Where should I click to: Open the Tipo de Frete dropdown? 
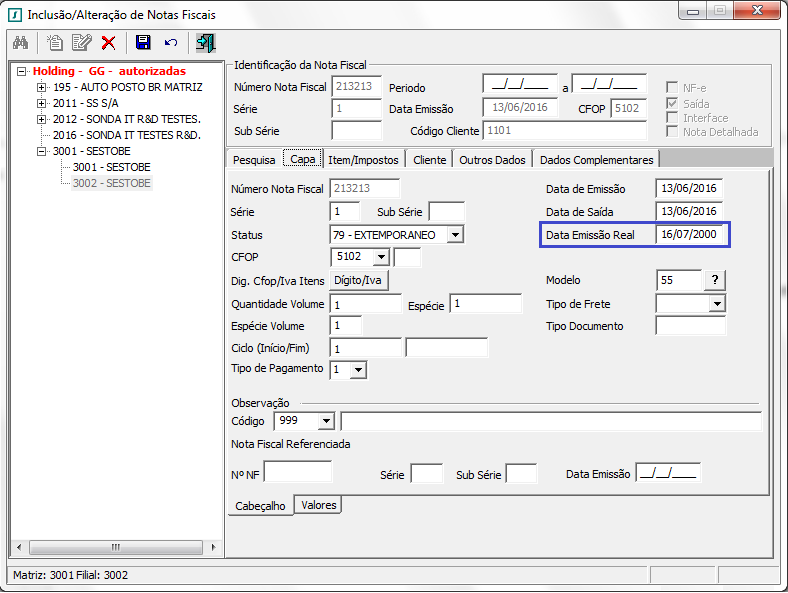[716, 304]
